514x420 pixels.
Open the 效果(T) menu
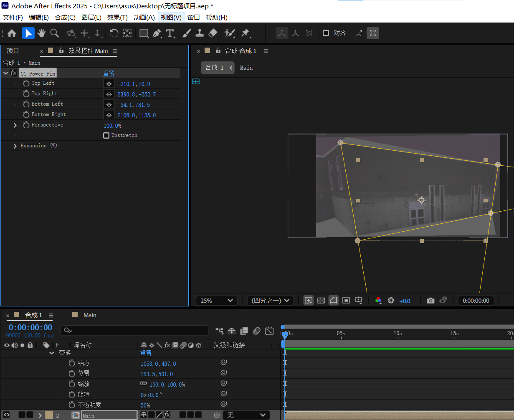tap(117, 17)
